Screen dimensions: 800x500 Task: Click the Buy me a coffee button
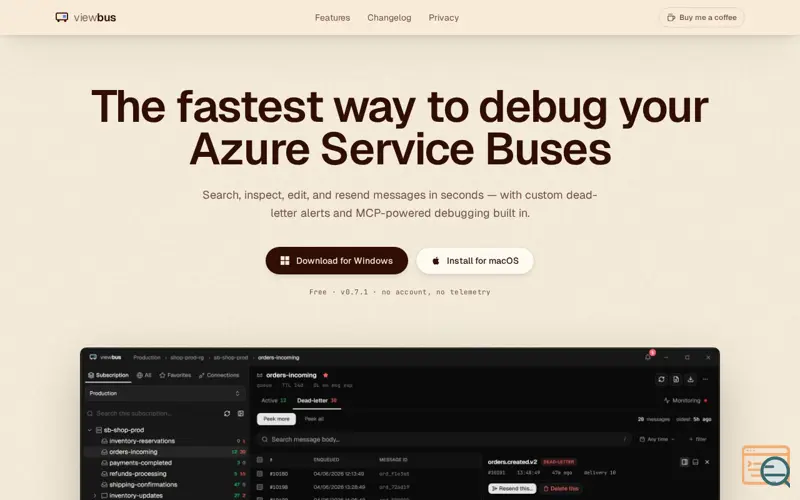(702, 17)
